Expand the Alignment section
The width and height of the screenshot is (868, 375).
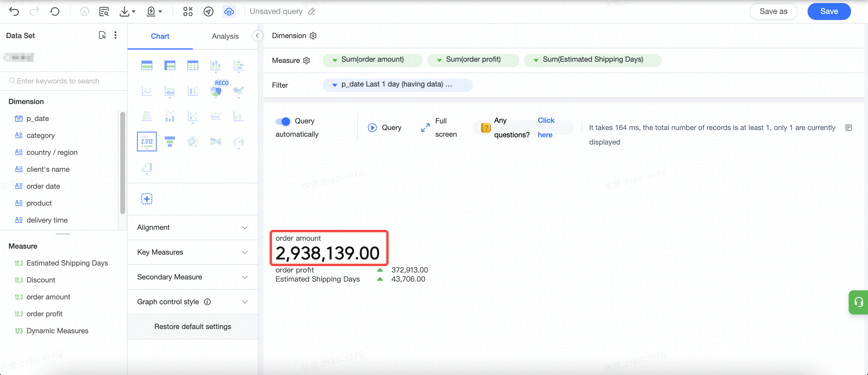(193, 227)
